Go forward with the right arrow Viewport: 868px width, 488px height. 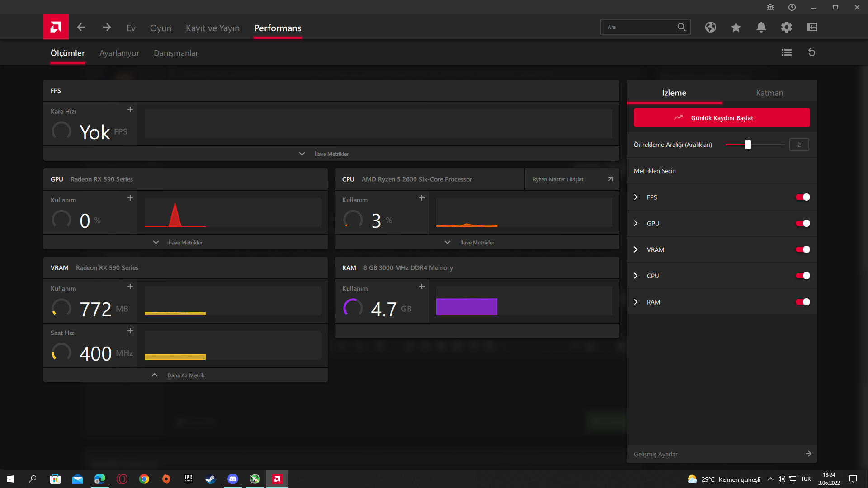107,28
